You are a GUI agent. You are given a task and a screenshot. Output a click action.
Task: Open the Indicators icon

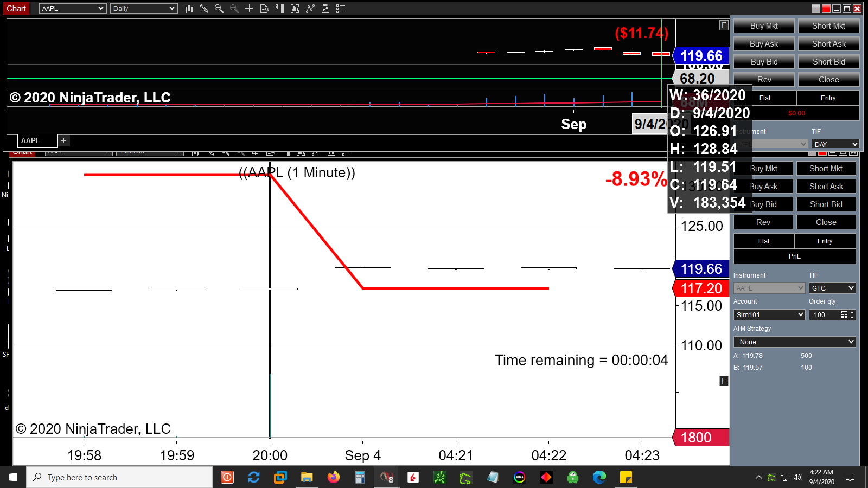click(310, 9)
